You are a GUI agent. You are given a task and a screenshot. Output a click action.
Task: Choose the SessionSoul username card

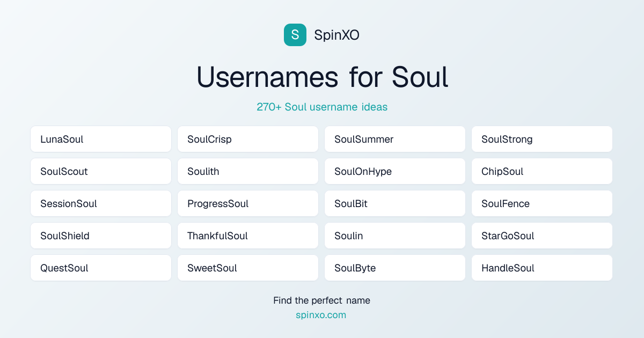[101, 203]
